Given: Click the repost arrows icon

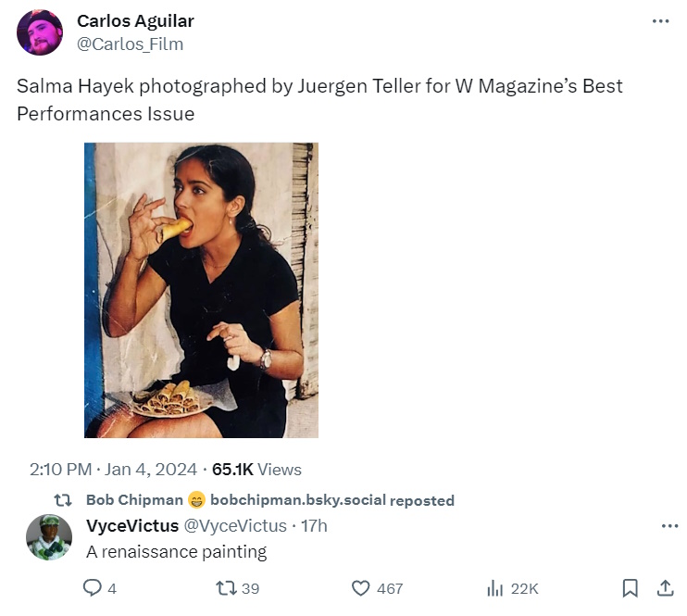Looking at the screenshot, I should 225,588.
